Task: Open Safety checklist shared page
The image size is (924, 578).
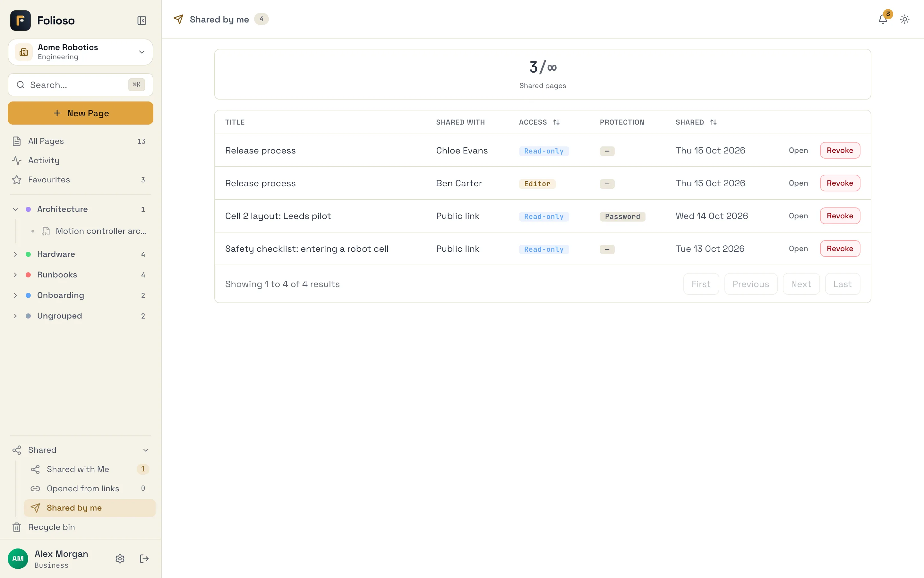Action: [x=798, y=249]
